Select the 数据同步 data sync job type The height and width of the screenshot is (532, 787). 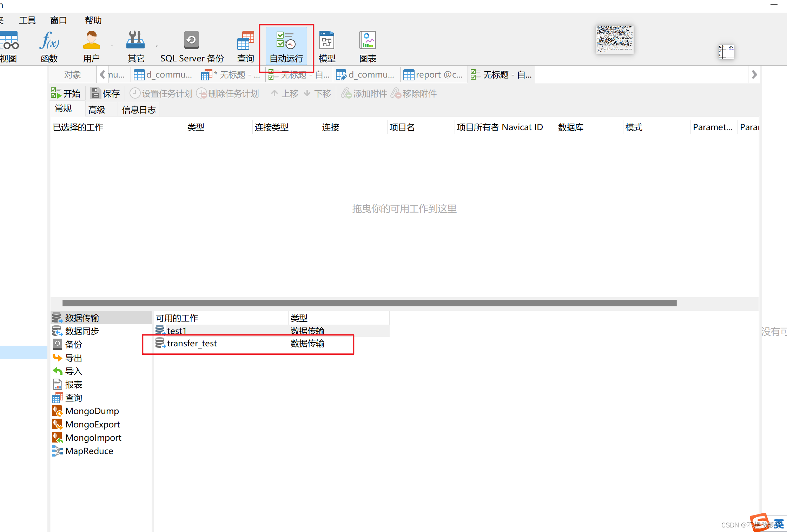tap(82, 331)
